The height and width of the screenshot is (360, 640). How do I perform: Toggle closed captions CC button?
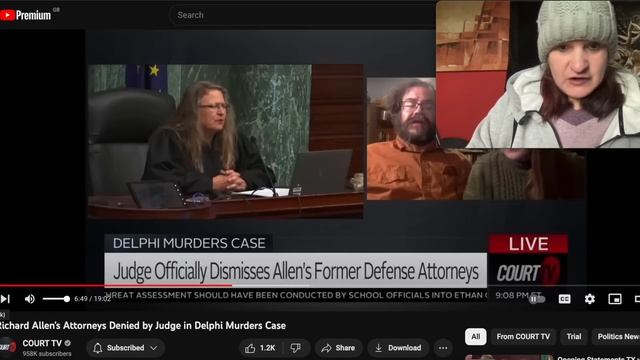point(564,299)
